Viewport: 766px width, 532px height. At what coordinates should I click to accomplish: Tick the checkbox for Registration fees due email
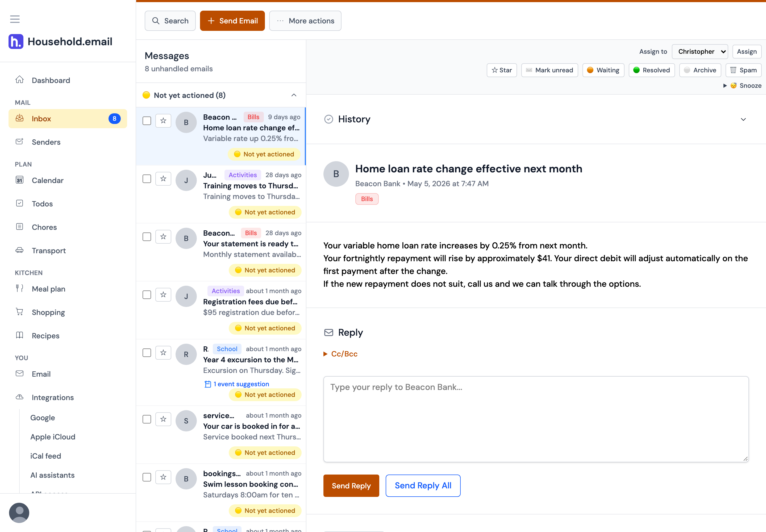coord(147,295)
